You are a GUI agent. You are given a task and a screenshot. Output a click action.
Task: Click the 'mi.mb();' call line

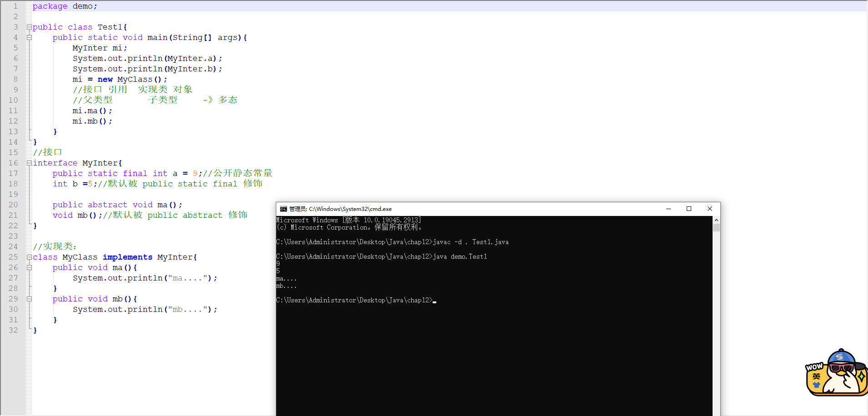coord(92,121)
